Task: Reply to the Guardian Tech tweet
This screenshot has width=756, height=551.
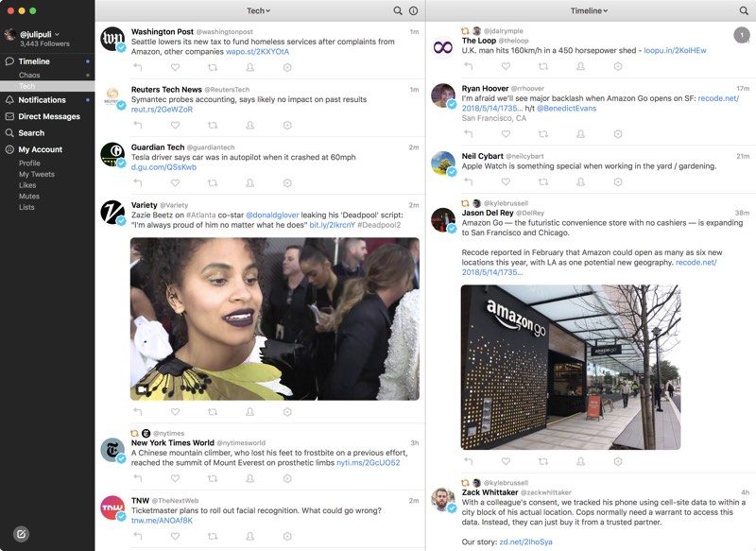Action: click(138, 183)
